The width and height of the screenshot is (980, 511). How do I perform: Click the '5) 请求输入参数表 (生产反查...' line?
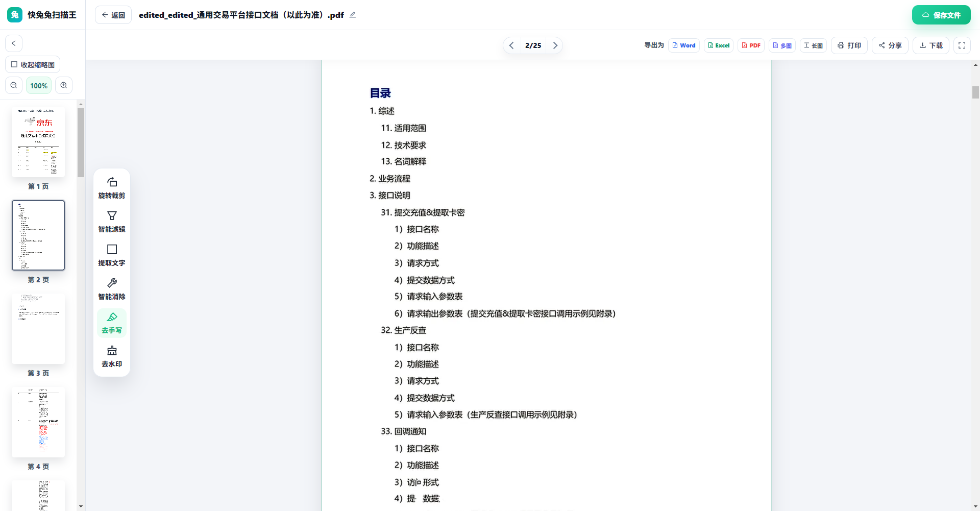486,415
